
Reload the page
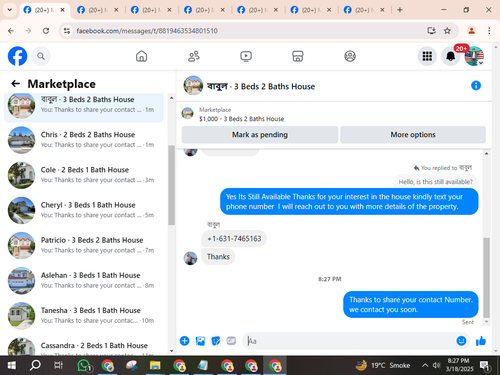click(46, 31)
